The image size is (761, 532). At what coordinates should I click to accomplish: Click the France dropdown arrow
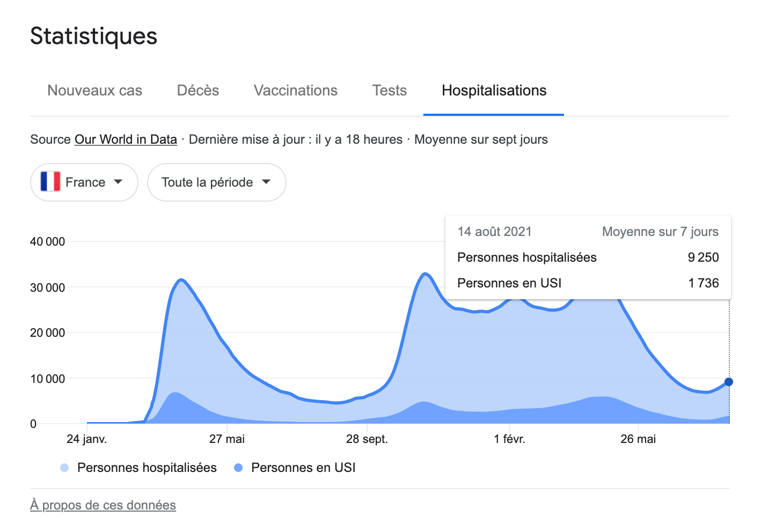point(119,182)
